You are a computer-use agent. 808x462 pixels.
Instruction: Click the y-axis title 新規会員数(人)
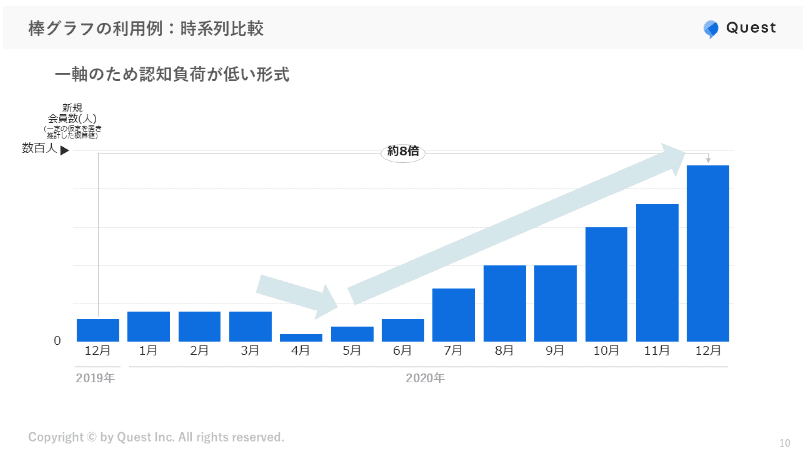72,113
